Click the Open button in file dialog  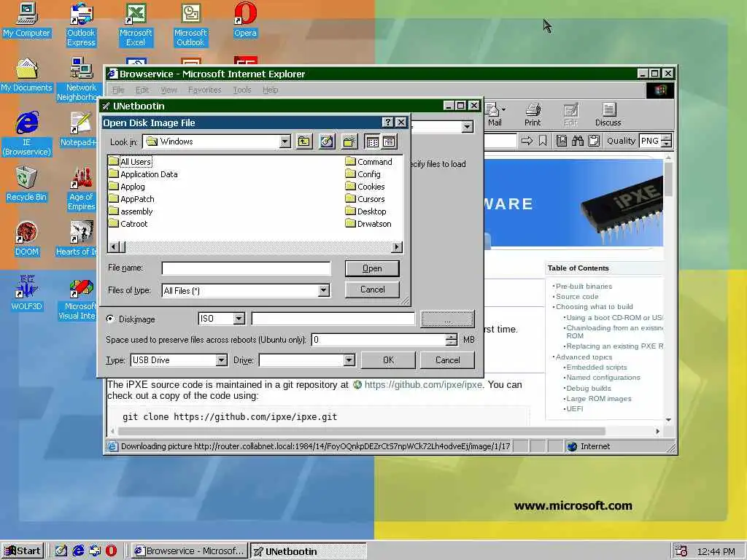[372, 268]
